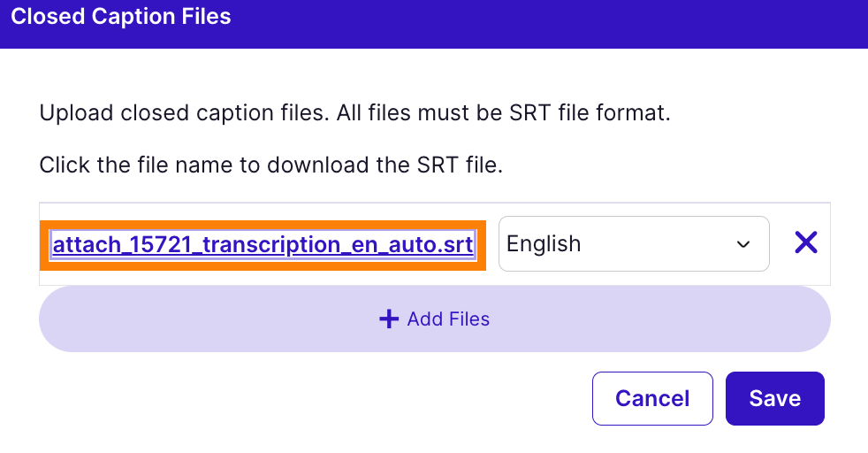Open the English language dropdown
Screen dimensions: 868x453
coord(633,244)
